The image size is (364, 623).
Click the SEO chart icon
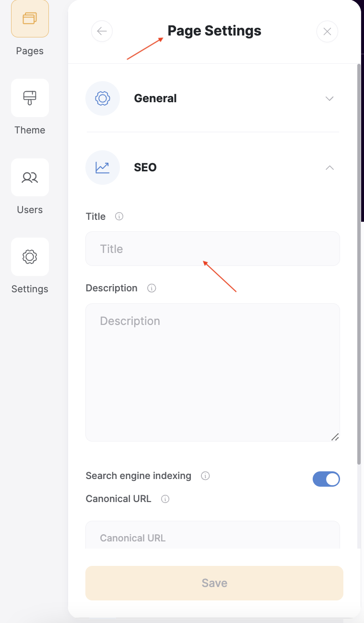[103, 168]
